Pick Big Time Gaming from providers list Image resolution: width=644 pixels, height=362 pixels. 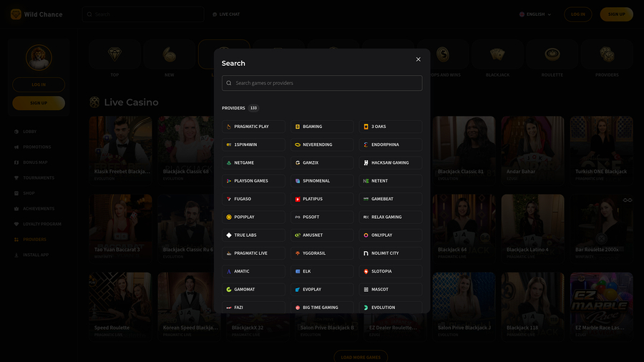tap(322, 308)
